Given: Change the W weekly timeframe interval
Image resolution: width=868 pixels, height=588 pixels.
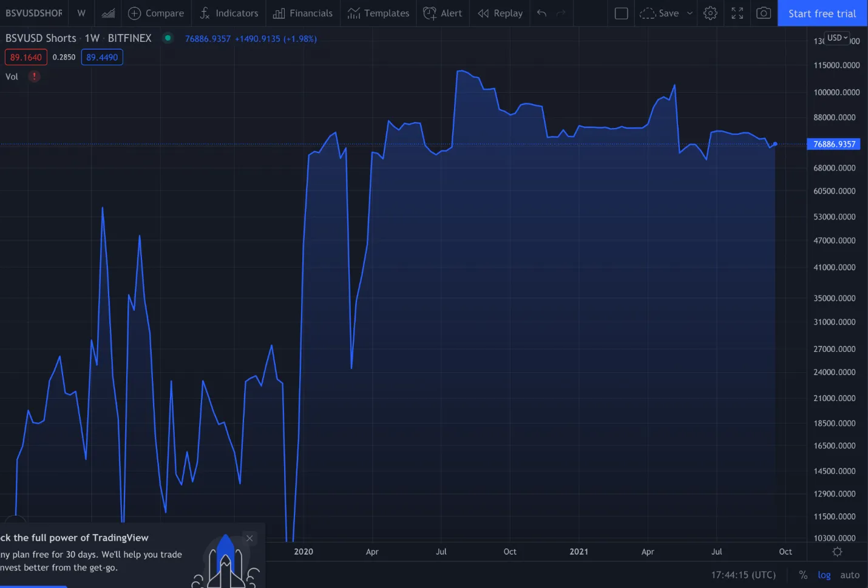Looking at the screenshot, I should pyautogui.click(x=81, y=13).
